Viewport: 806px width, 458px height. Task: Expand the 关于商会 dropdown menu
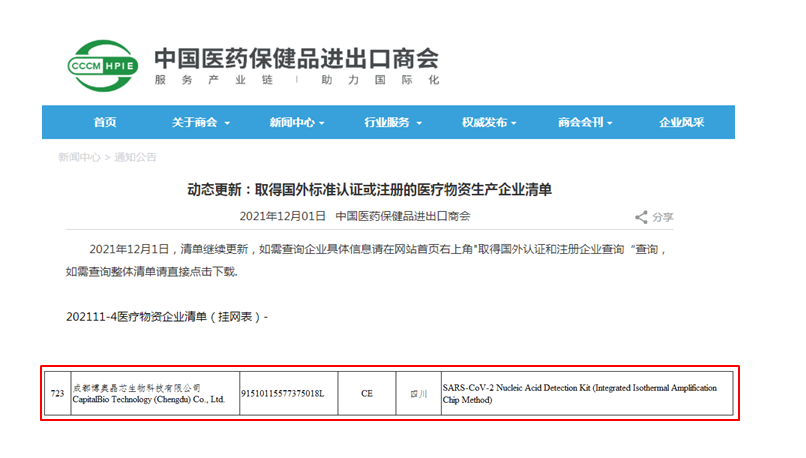[200, 123]
